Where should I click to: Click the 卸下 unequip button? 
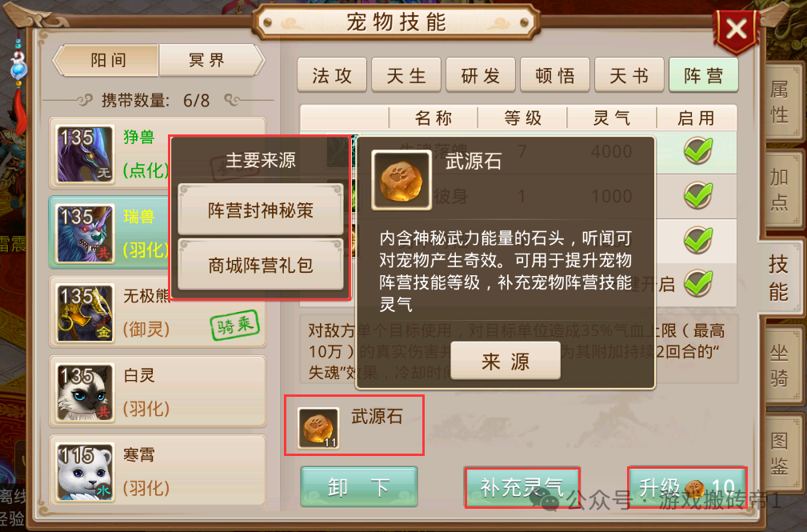[x=359, y=487]
